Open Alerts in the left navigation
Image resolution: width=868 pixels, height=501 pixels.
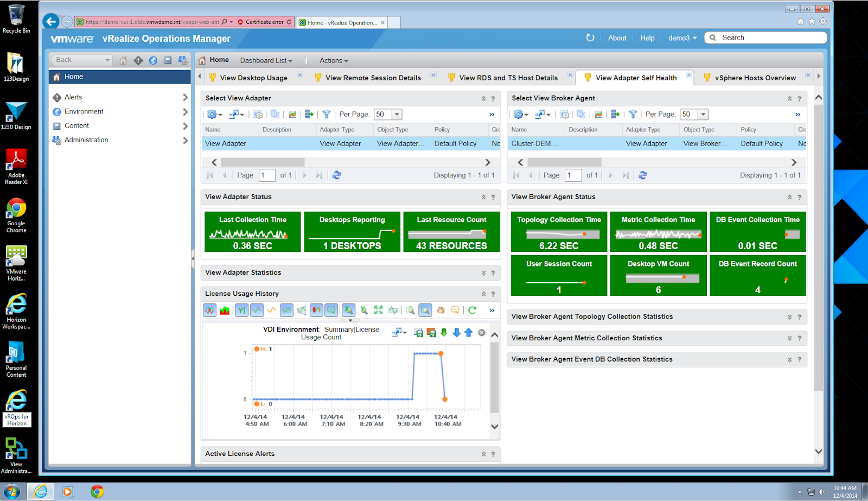120,97
